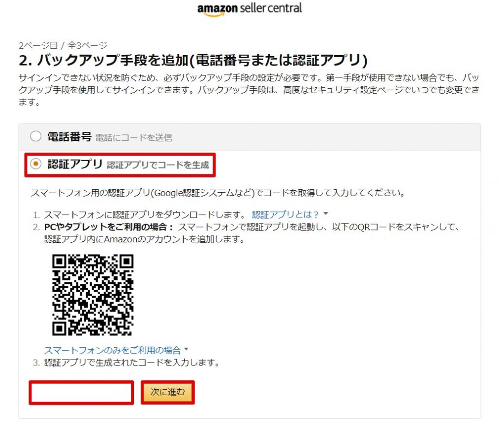Click the 認証アプリでコードを生成 label text
Image resolution: width=504 pixels, height=435 pixels.
pos(158,165)
